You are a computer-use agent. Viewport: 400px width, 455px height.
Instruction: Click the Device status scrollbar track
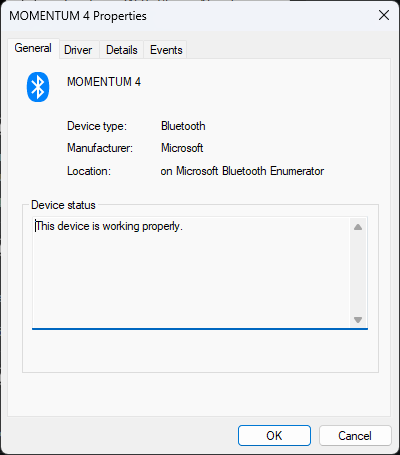tap(358, 273)
